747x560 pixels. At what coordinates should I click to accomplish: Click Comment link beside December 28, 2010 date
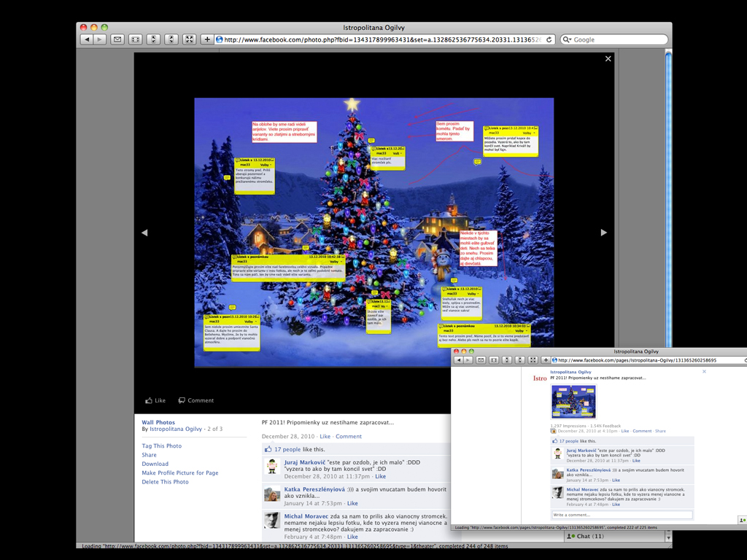coord(348,436)
